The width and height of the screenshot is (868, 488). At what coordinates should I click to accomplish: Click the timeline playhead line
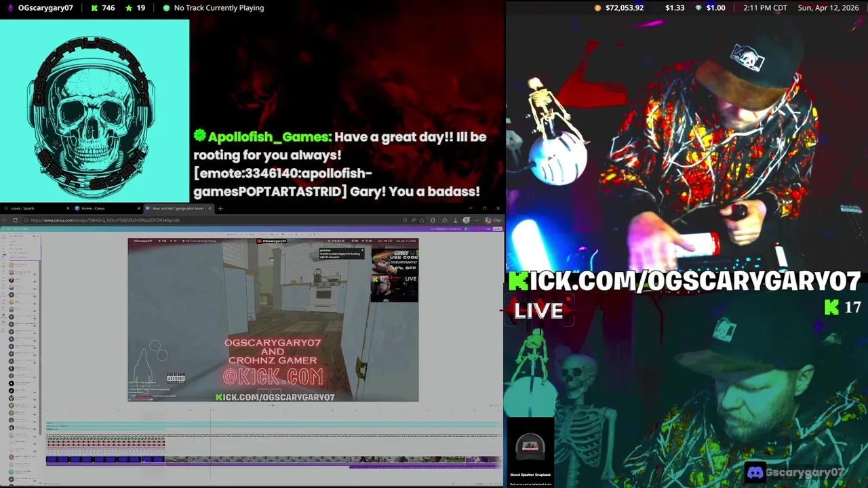click(210, 444)
